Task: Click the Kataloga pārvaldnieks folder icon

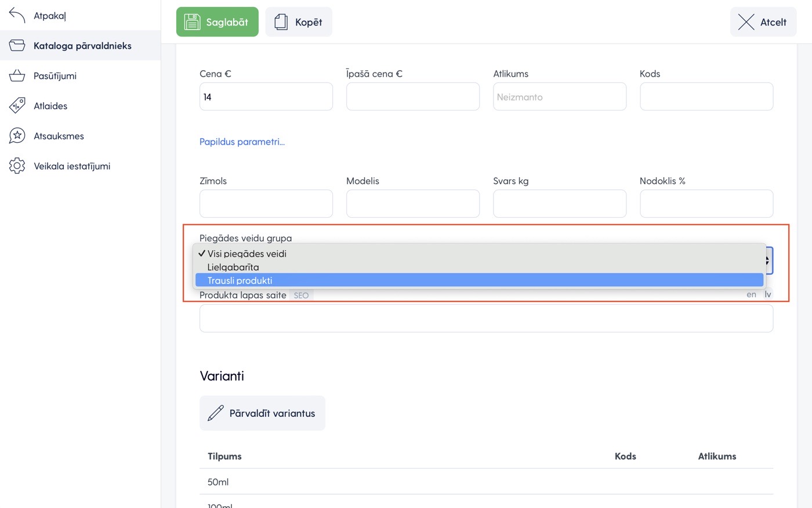Action: tap(17, 45)
